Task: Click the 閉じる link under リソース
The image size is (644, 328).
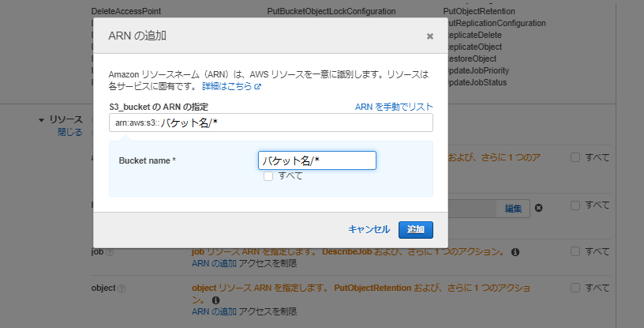Action: coord(69,132)
